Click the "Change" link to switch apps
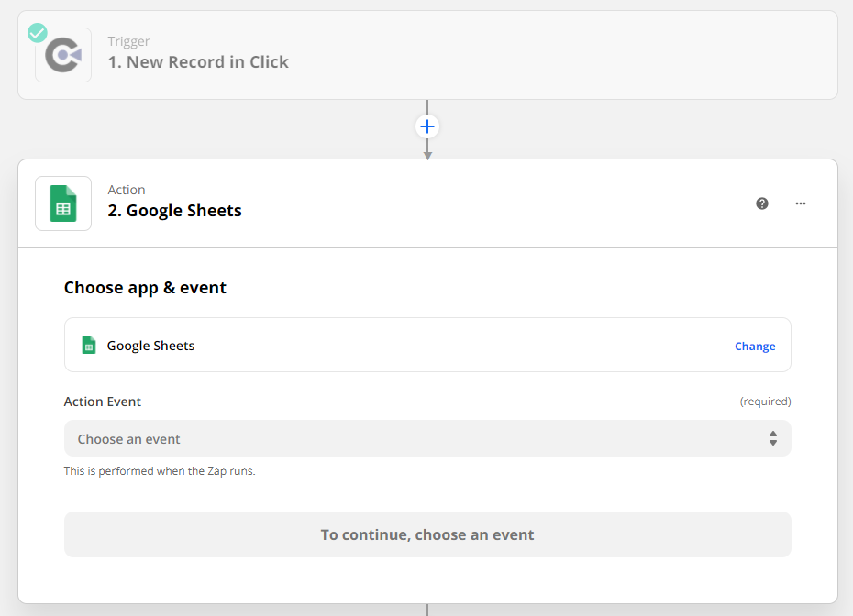This screenshot has width=853, height=616. pos(755,346)
